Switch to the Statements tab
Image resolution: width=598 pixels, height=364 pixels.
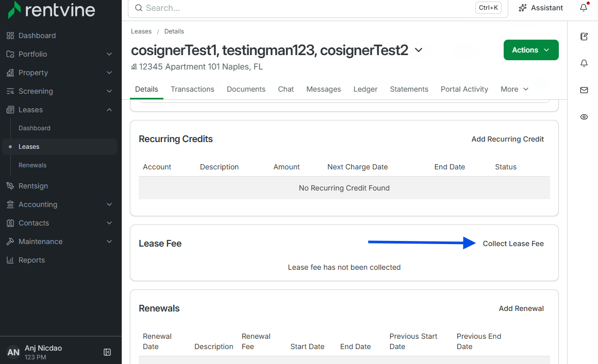point(409,89)
